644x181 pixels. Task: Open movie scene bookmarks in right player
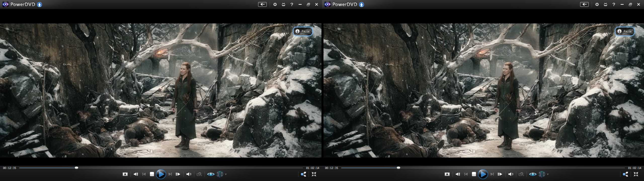pyautogui.click(x=447, y=174)
